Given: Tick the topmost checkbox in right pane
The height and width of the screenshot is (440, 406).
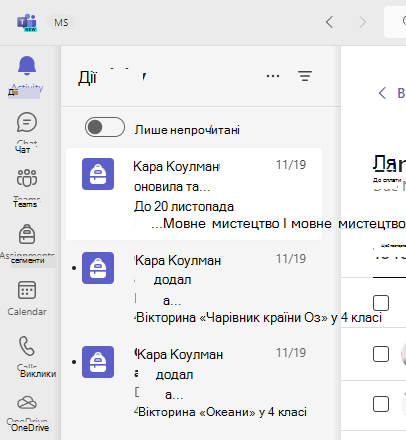Looking at the screenshot, I should [x=381, y=303].
